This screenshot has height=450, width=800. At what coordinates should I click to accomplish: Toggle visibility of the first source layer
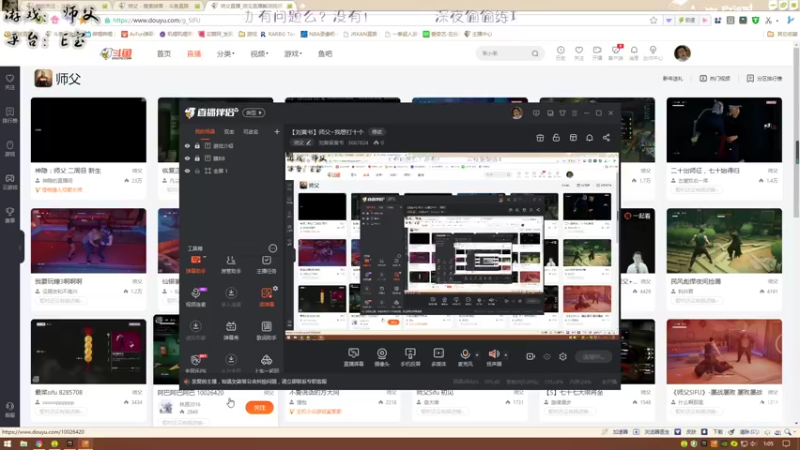point(187,146)
